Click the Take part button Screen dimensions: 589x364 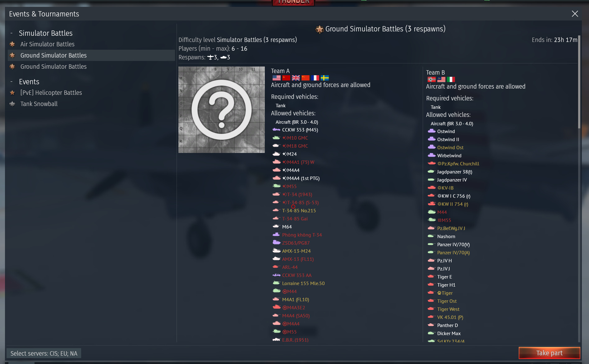[x=549, y=353]
